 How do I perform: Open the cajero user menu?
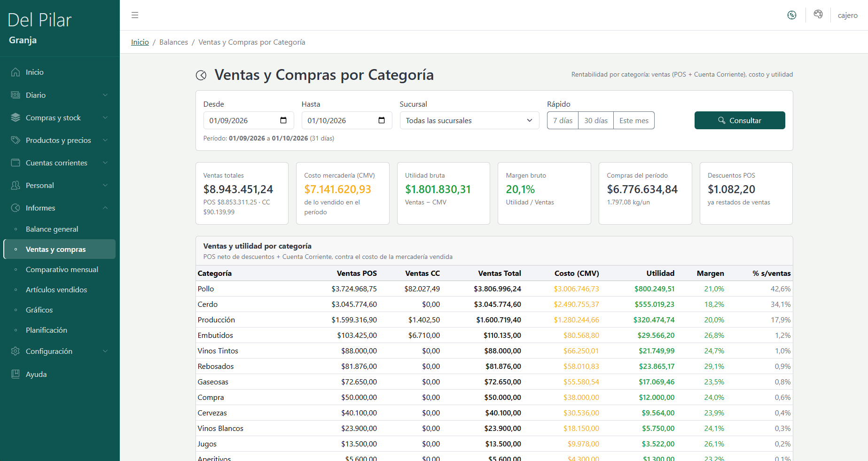pos(848,15)
